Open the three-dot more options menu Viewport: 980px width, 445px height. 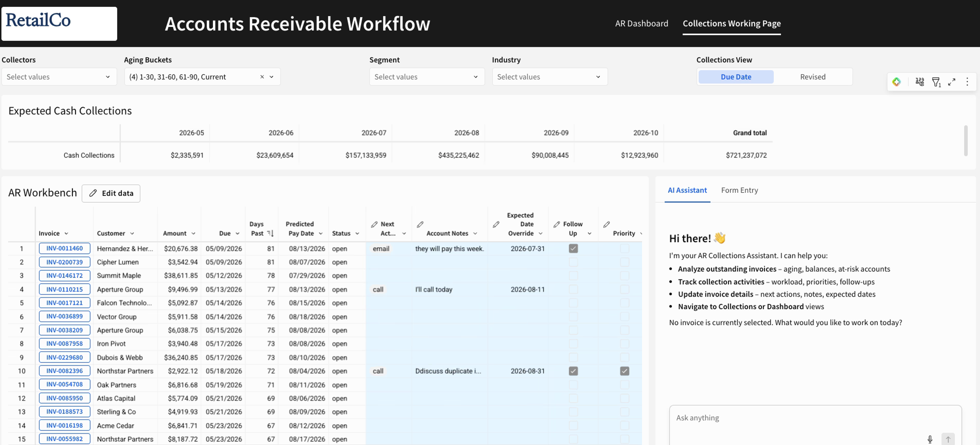coord(967,81)
